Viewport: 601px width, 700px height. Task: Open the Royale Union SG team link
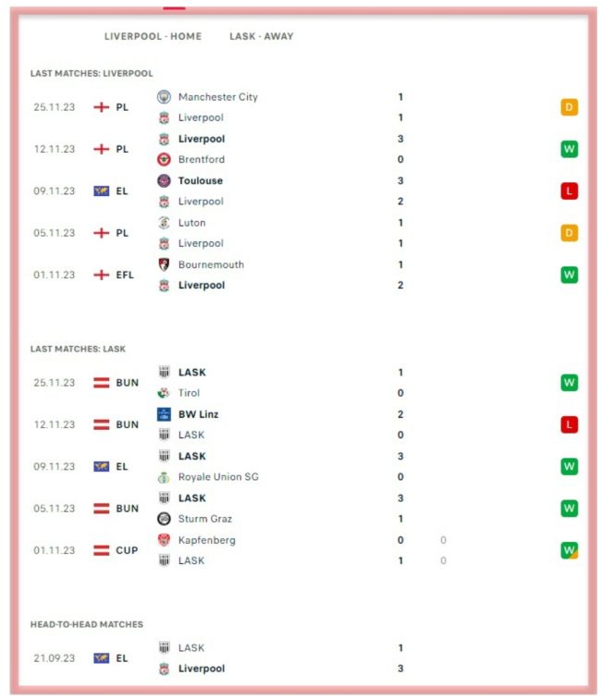(x=218, y=477)
